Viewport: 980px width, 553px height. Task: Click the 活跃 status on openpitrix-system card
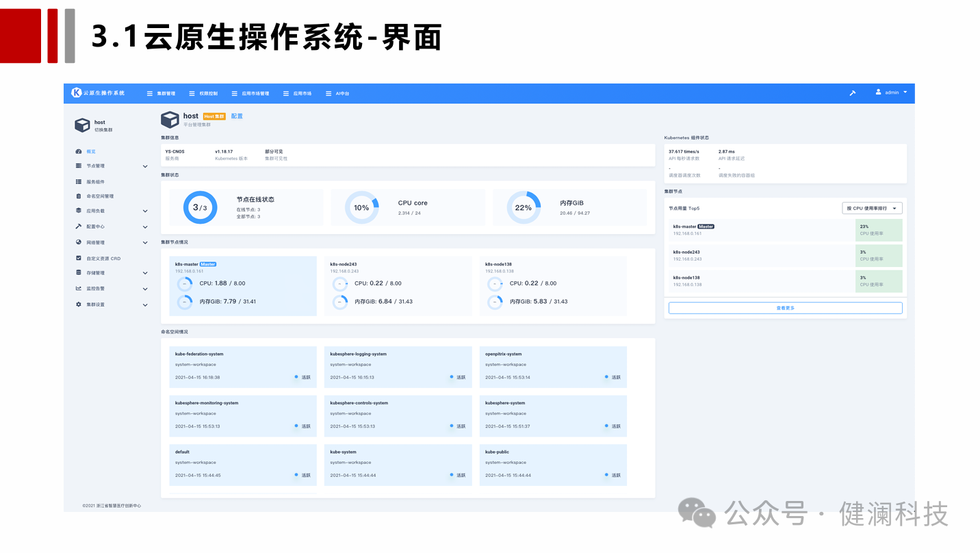pos(606,376)
